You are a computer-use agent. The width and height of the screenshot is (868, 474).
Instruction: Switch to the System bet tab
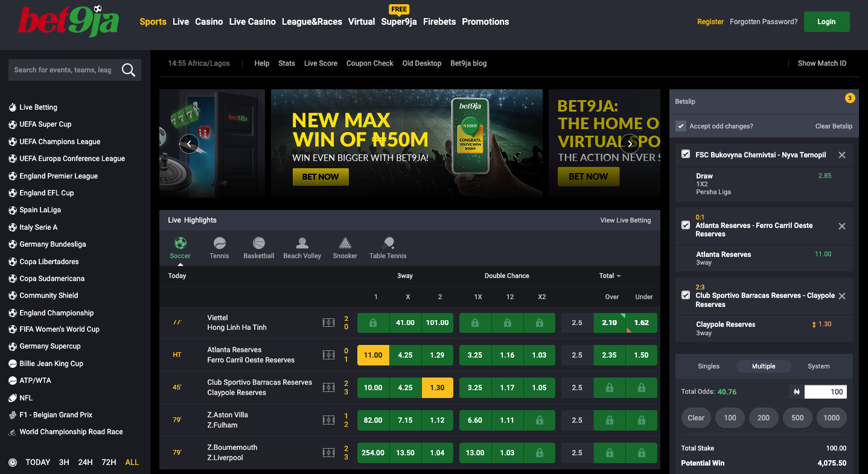coord(819,366)
